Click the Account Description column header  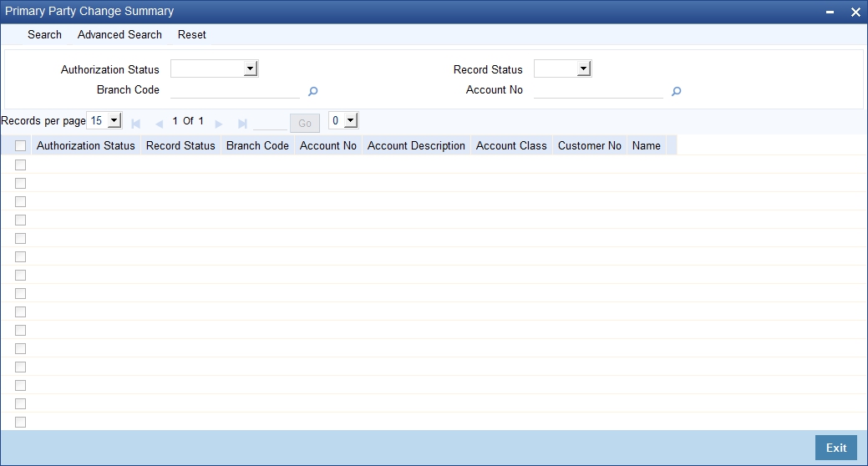pos(416,145)
